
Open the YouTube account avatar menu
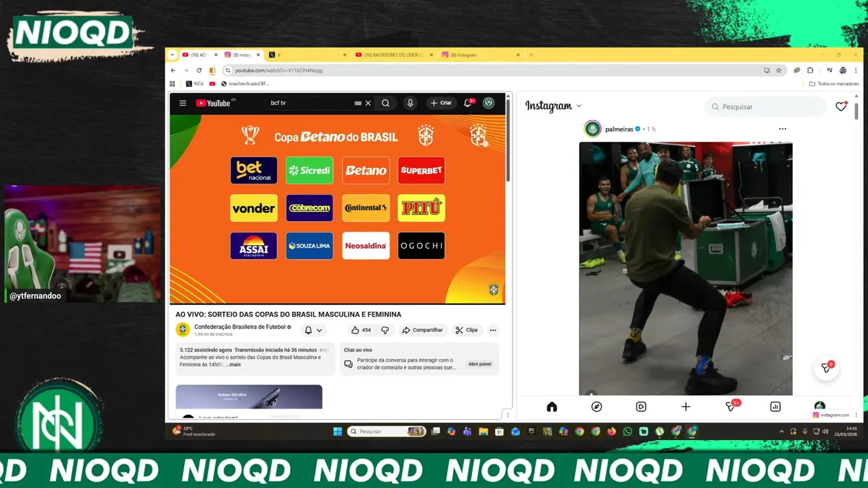488,103
